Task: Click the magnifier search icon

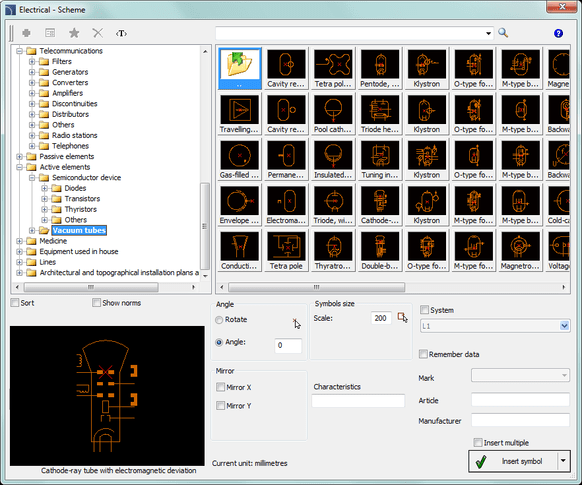Action: (503, 33)
